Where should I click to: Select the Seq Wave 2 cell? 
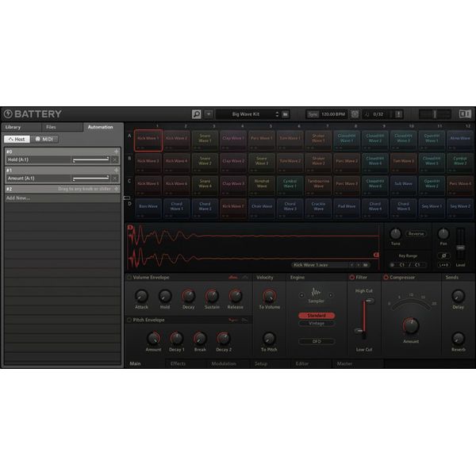460,208
